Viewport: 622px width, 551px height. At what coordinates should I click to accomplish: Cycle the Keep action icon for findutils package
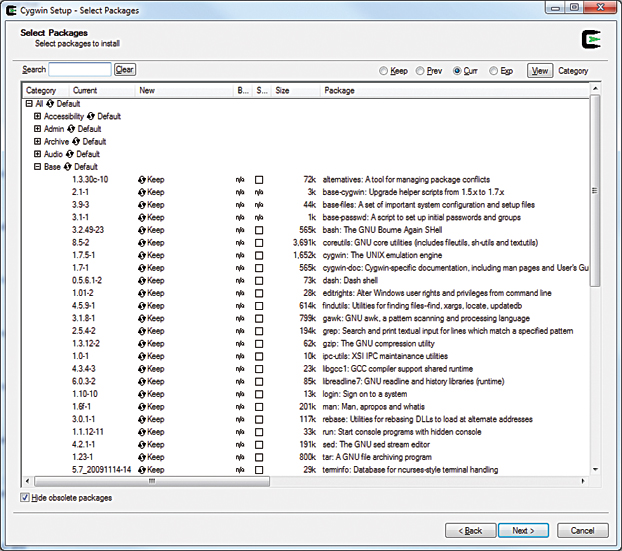(142, 306)
